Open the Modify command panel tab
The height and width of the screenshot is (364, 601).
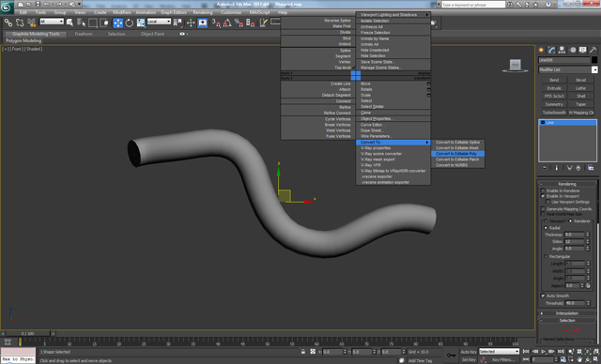click(551, 50)
